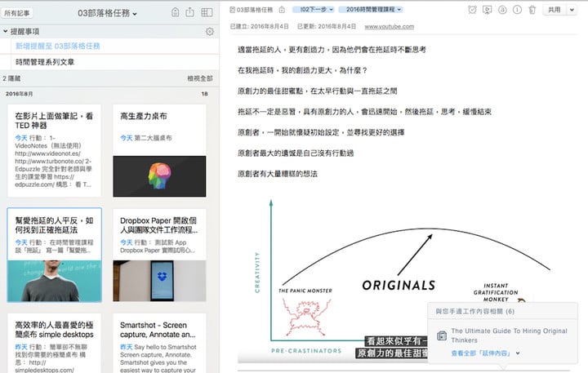Click the 03部落格任務 notebook name in note header
This screenshot has width=588, height=373.
coord(255,10)
